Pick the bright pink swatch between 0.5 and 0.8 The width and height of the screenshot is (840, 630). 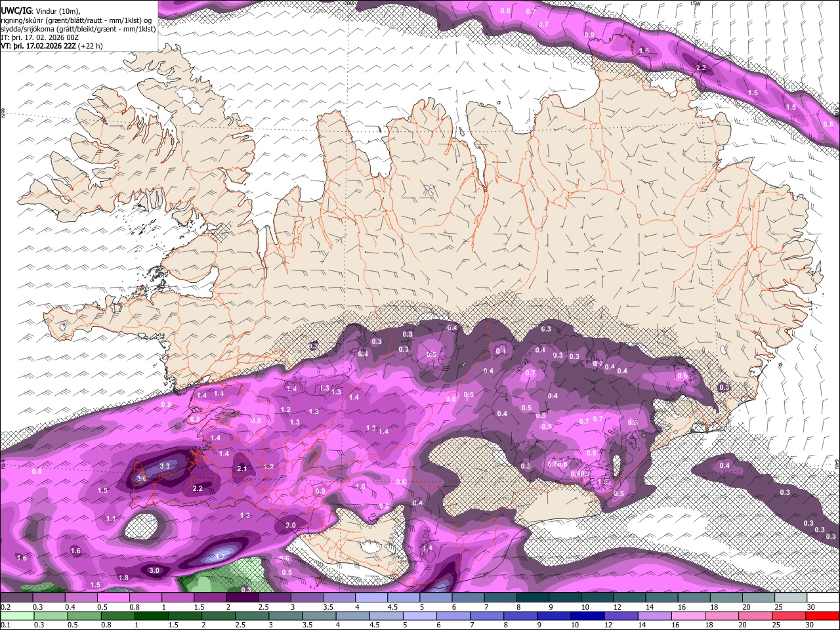click(113, 598)
